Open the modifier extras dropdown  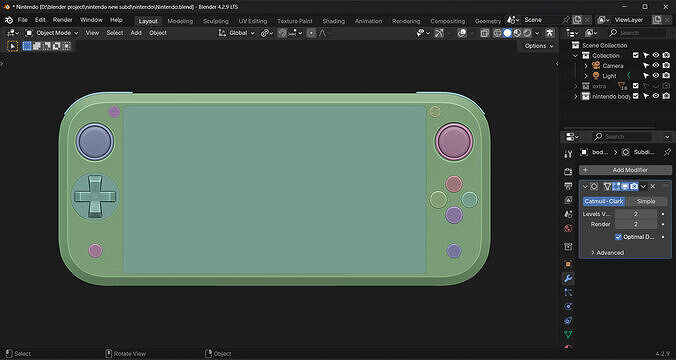pos(643,186)
